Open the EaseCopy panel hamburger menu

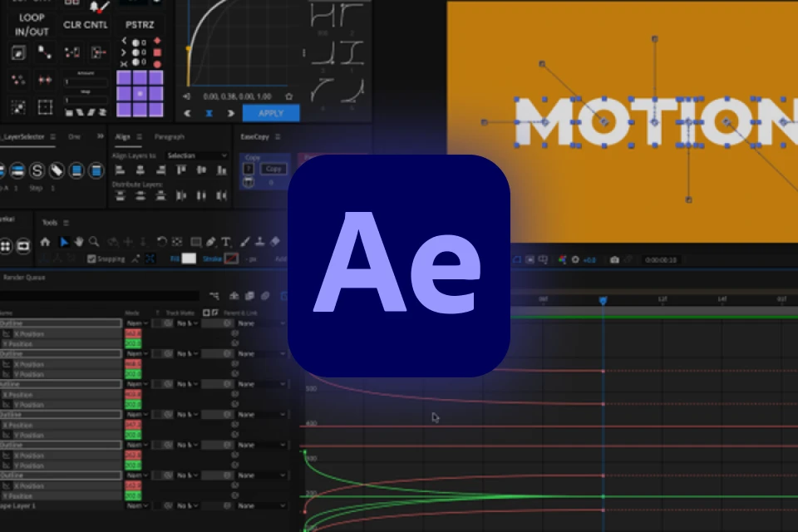click(278, 137)
